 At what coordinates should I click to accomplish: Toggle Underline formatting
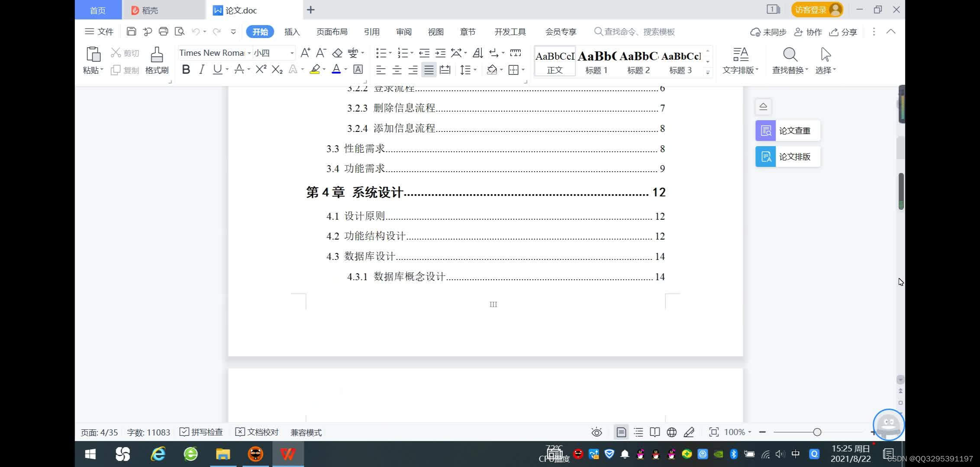coord(217,69)
